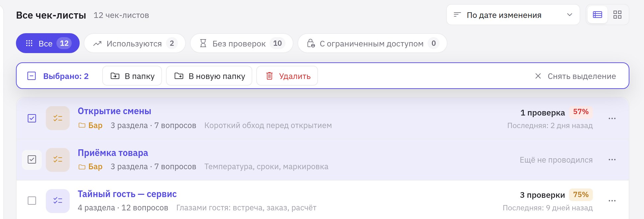The image size is (644, 219).
Task: Click the 'Все чек-листы' heading
Action: click(x=51, y=15)
